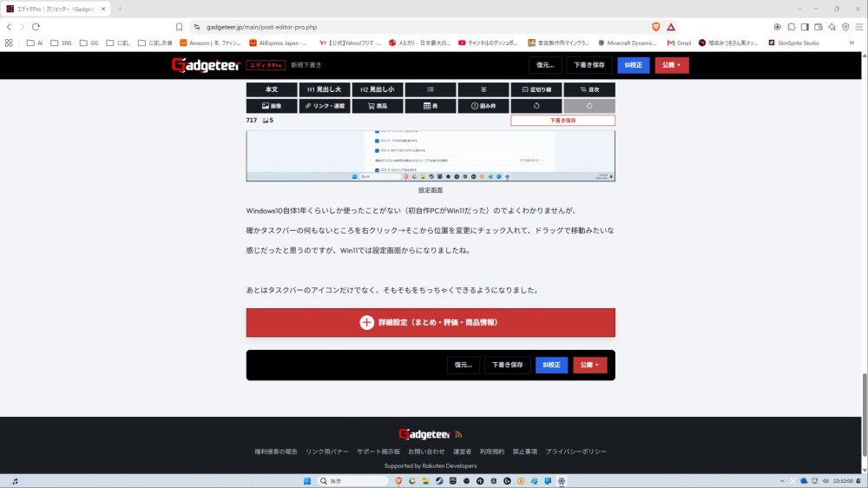Open Brave VPN shield icon

pyautogui.click(x=845, y=27)
